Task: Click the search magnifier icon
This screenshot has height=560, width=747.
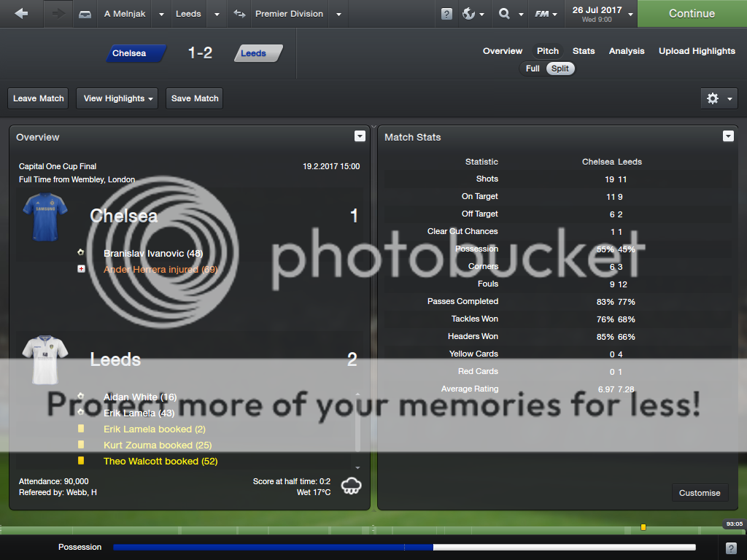Action: (x=504, y=14)
